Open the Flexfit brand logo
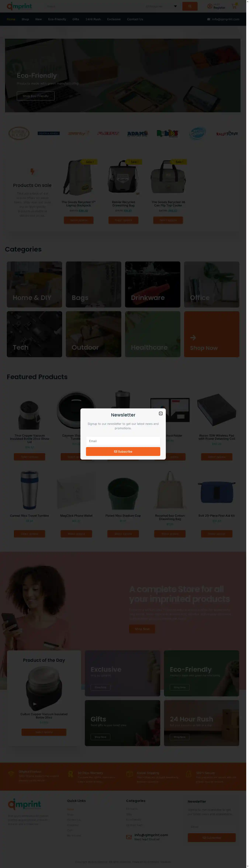 [108, 133]
